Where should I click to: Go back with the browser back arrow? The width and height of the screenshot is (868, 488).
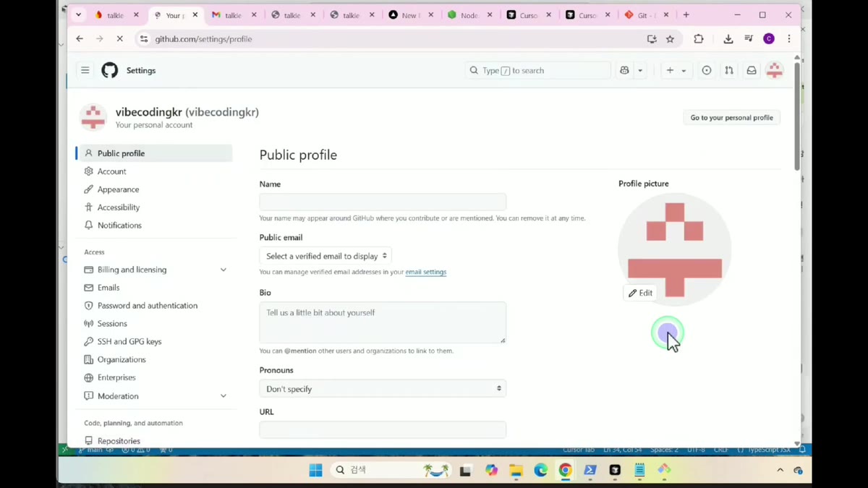point(80,39)
